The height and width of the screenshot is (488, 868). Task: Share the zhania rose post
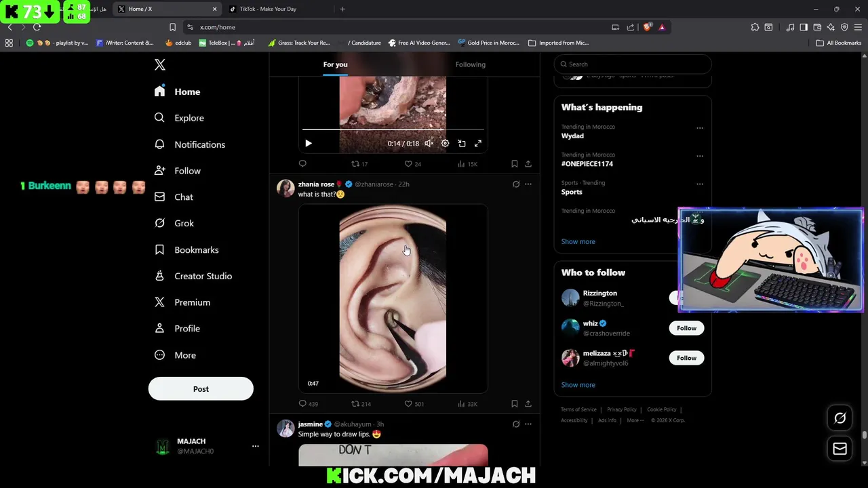(x=528, y=403)
